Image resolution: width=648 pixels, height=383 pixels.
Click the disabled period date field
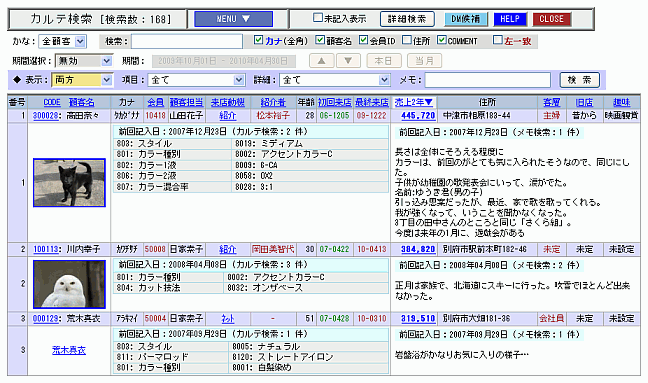[224, 61]
